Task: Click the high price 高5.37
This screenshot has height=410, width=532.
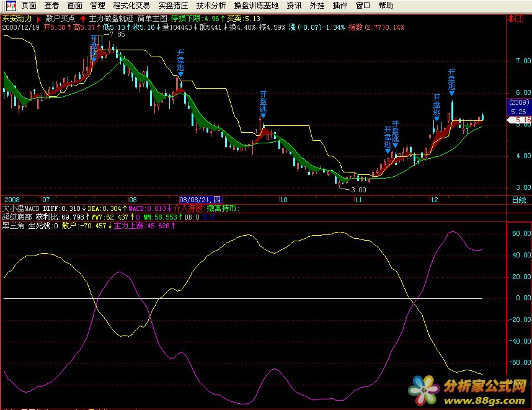Action: coord(84,27)
